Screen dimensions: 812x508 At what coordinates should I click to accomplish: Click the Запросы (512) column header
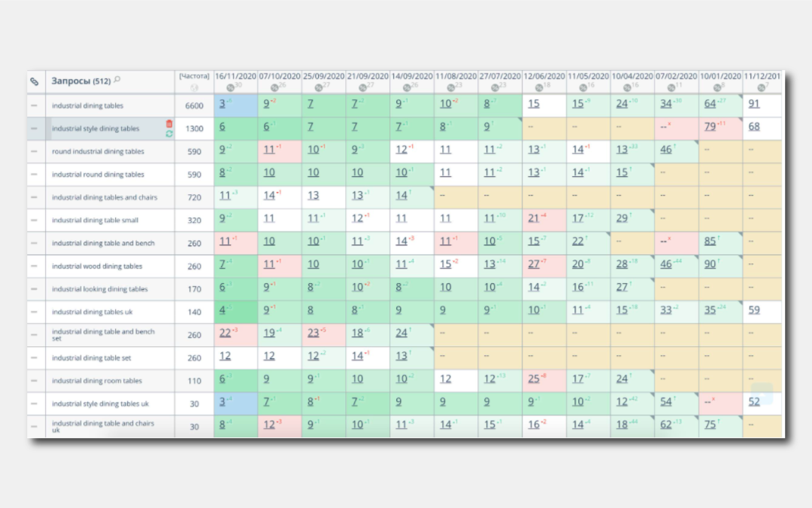(x=80, y=81)
